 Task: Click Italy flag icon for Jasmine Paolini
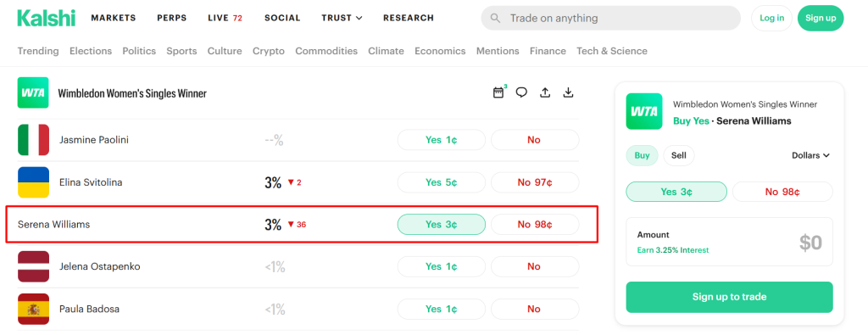33,140
